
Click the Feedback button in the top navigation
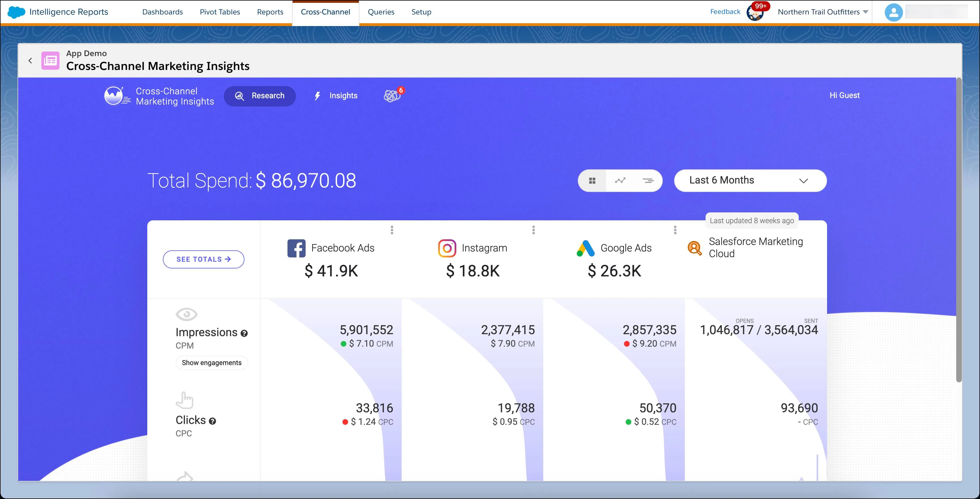[x=724, y=11]
